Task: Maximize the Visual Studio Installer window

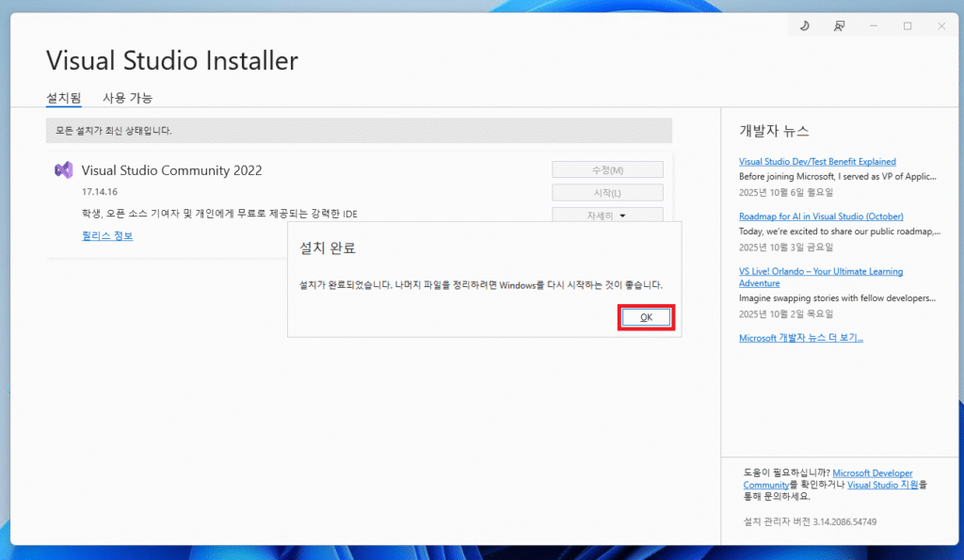Action: click(908, 26)
